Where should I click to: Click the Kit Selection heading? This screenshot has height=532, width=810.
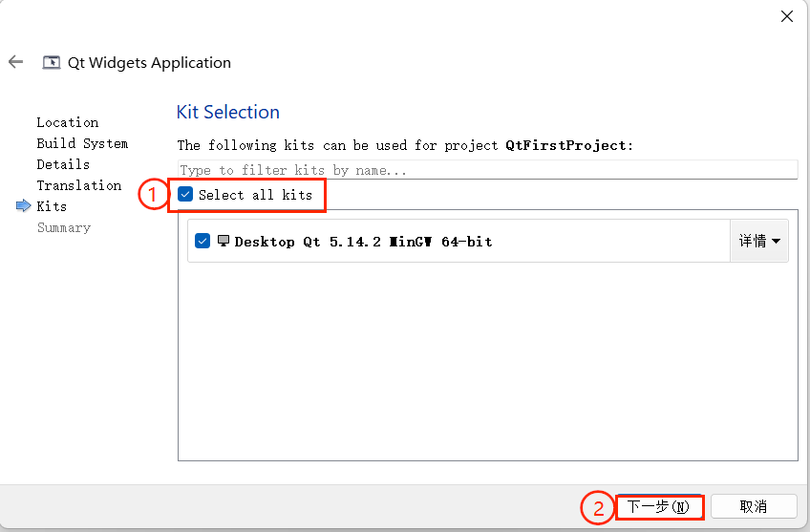(227, 112)
